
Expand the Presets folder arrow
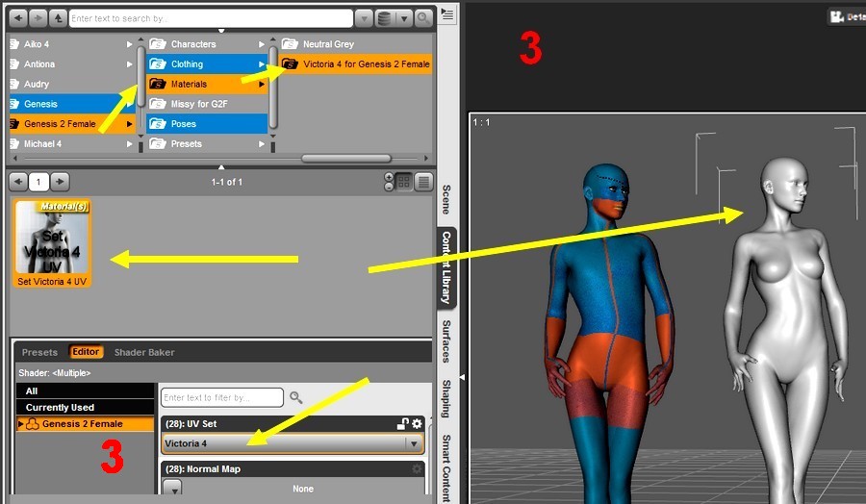[262, 143]
